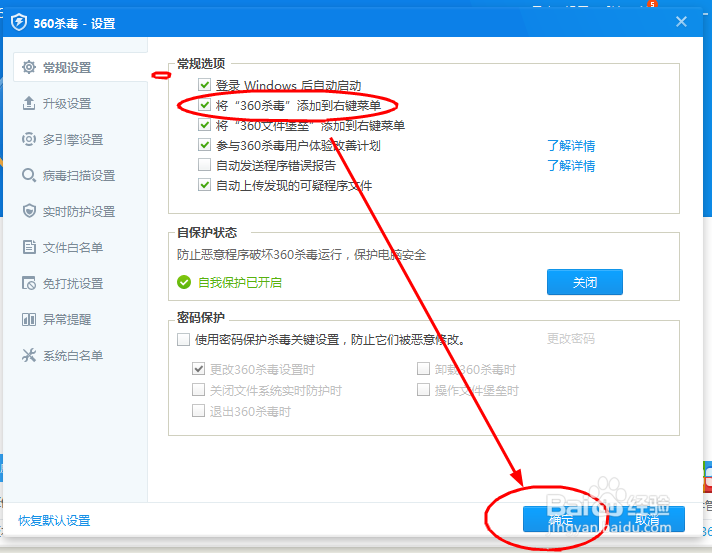Toggle 将"360文件堡垒"添加到右键菜单 checkbox

pos(204,125)
